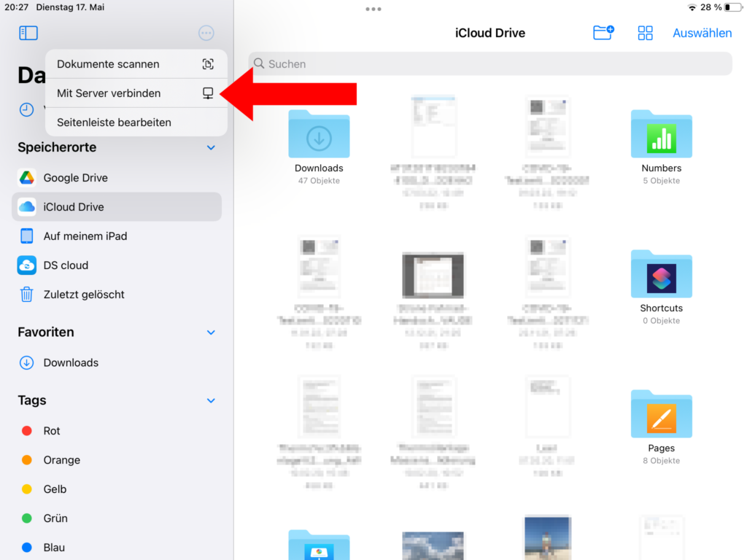Tap the sidebar ellipsis more-options icon
The height and width of the screenshot is (560, 747).
(206, 33)
